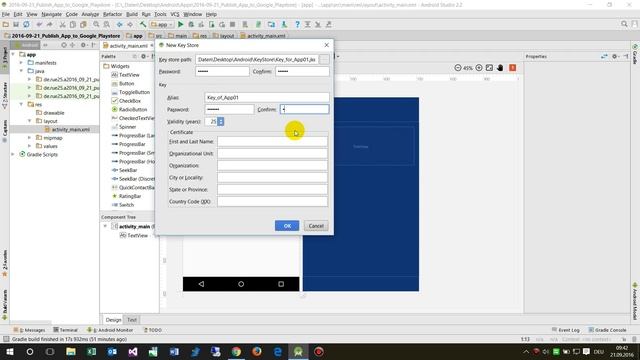Click the Undo toolbar icon
640x360 pixels.
[39, 24]
